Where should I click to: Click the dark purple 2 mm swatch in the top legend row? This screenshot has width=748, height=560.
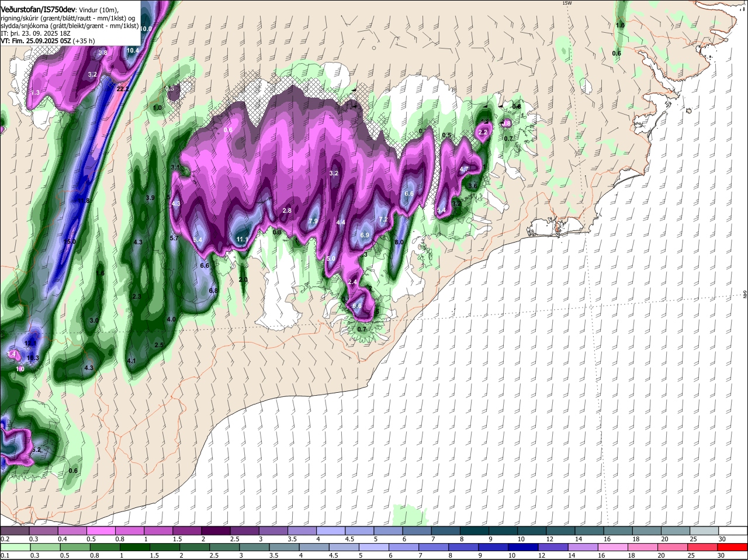(x=216, y=531)
